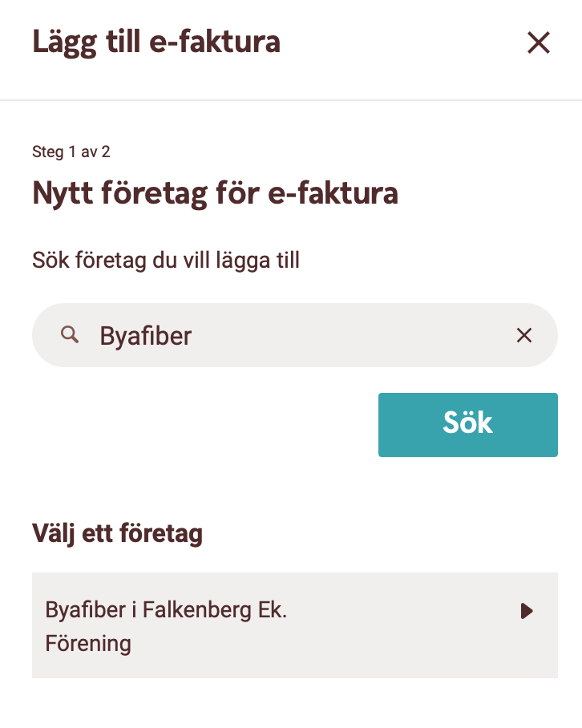Clear the Byafiber search text
Viewport: 582px width, 728px height.
click(524, 335)
